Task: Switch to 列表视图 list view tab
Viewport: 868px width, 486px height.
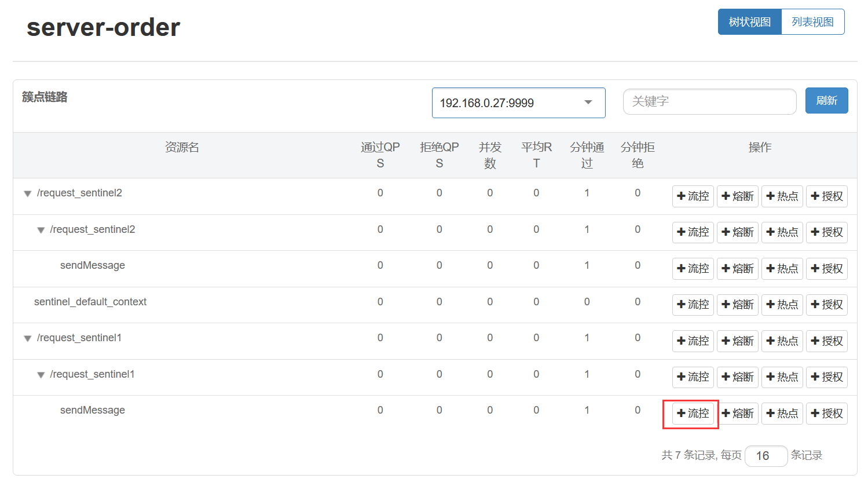Action: coord(812,22)
